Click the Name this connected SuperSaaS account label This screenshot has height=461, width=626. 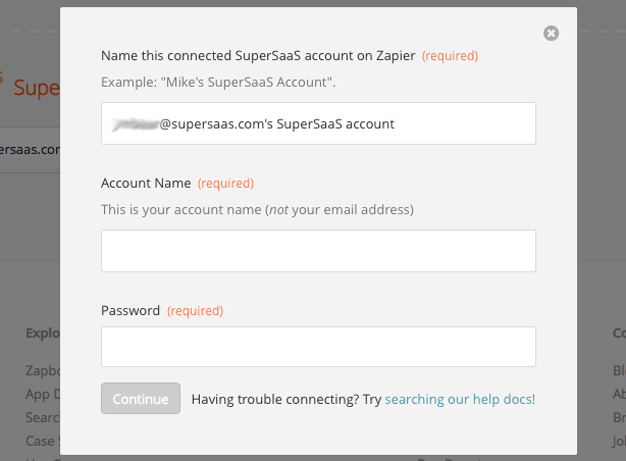(x=258, y=56)
